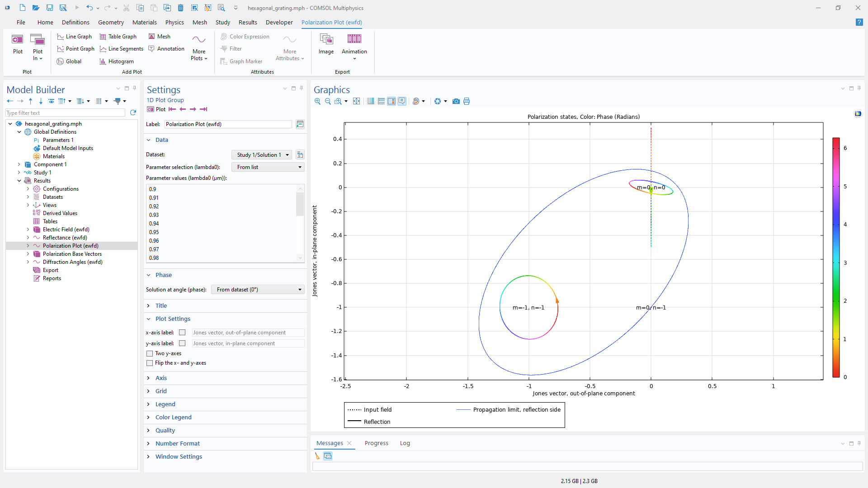This screenshot has width=868, height=488.
Task: Switch to the Progress tab
Action: (x=376, y=443)
